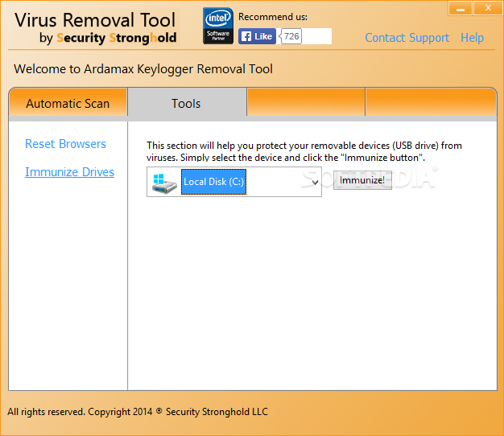Expand the drive selection dropdown arrow

[315, 183]
